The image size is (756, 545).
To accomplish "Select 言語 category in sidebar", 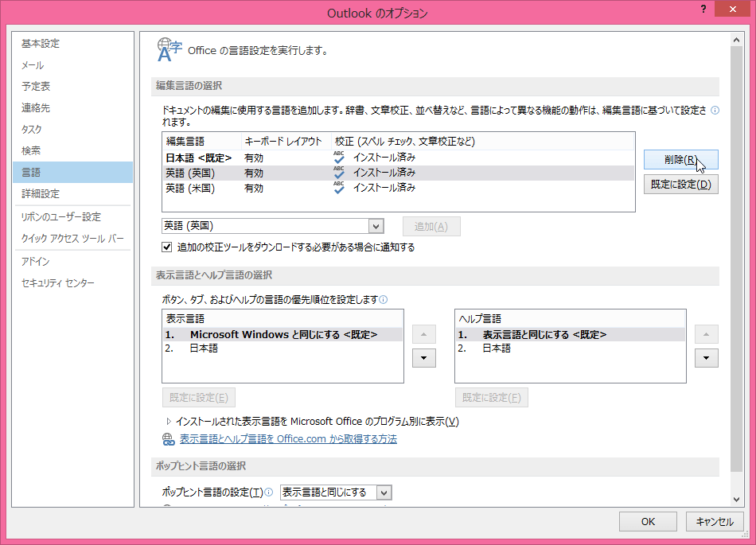I will [x=72, y=172].
